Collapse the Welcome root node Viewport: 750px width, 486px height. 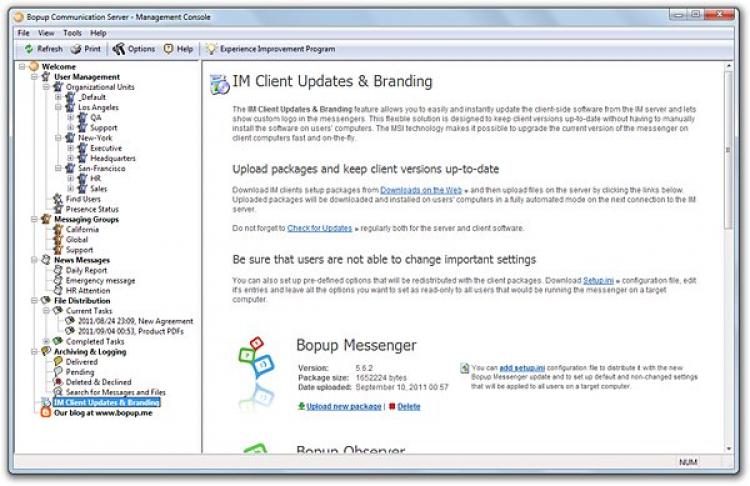[22, 66]
